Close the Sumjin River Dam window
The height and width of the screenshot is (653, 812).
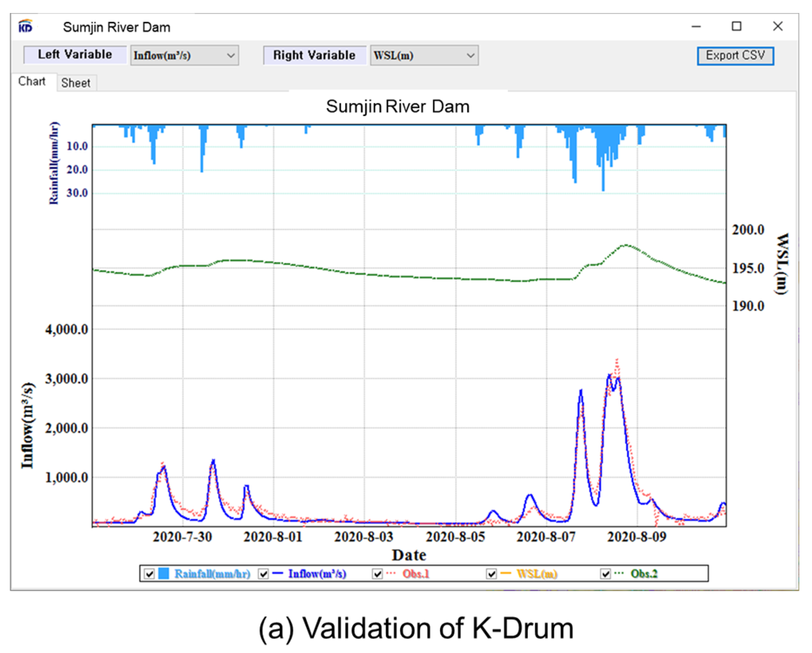click(x=778, y=27)
